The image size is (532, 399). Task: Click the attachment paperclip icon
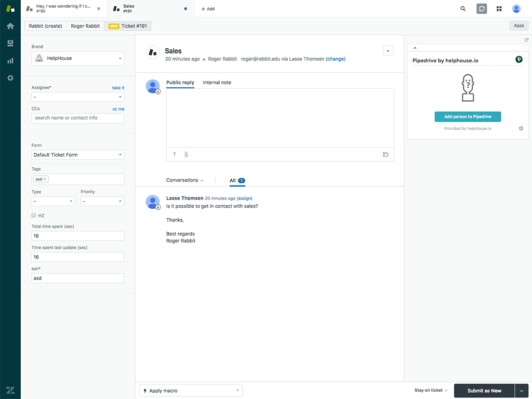click(x=187, y=154)
